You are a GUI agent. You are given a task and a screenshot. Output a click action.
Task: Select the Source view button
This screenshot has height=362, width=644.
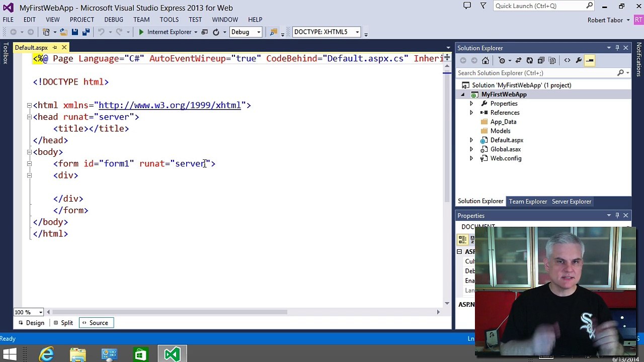coord(97,323)
